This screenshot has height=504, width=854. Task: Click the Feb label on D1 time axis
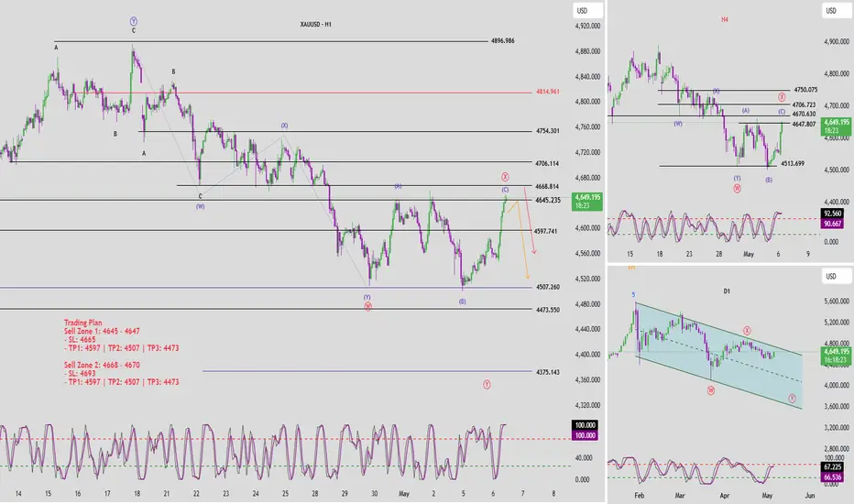pos(640,495)
